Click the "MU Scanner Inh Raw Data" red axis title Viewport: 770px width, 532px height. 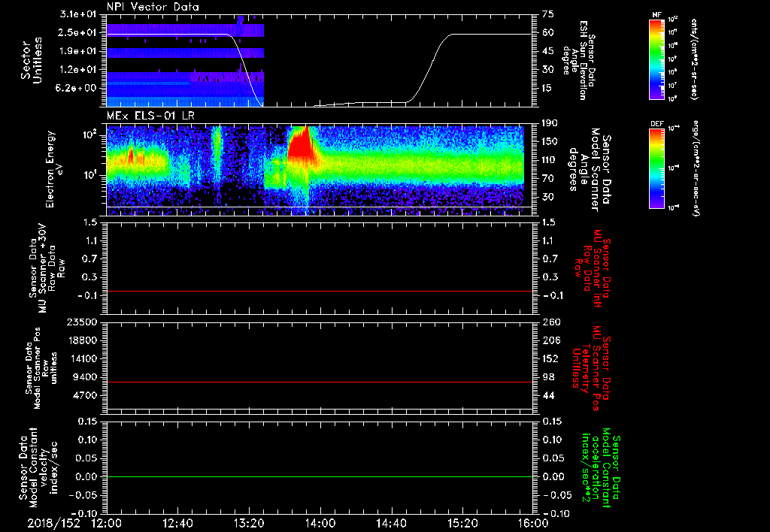(593, 267)
